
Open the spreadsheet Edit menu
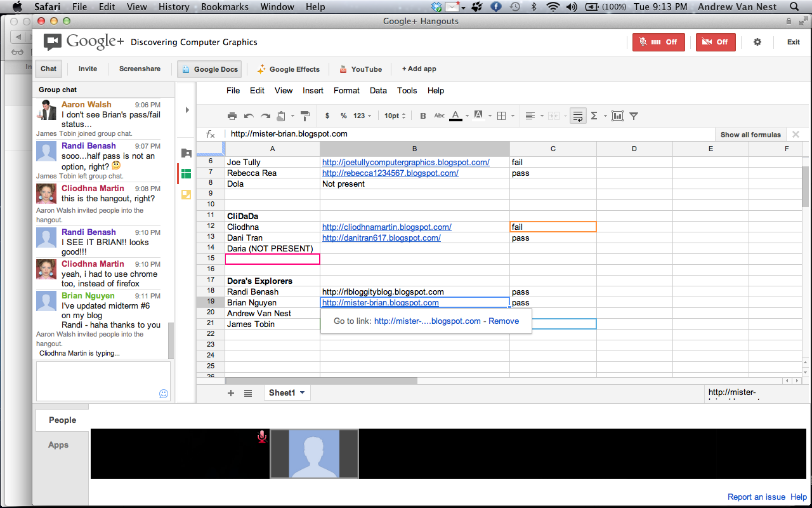coord(257,91)
